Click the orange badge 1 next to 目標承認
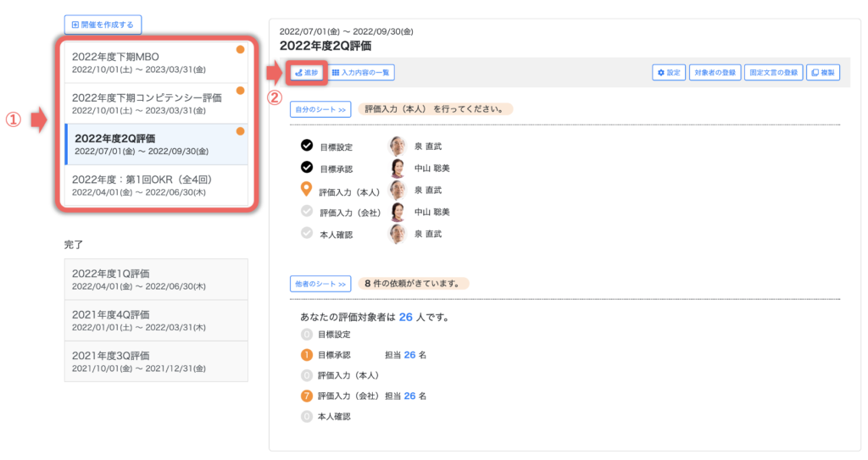The width and height of the screenshot is (868, 460). (x=307, y=355)
